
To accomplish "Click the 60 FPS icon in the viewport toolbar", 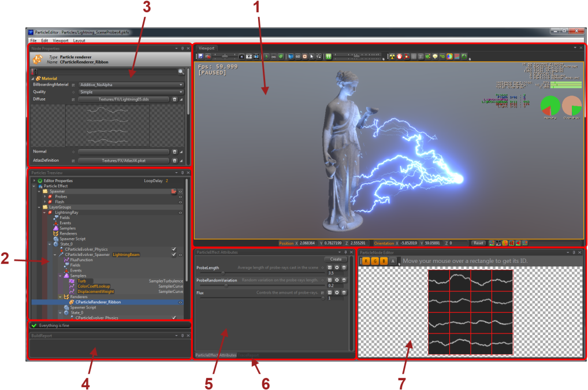I will pos(297,55).
